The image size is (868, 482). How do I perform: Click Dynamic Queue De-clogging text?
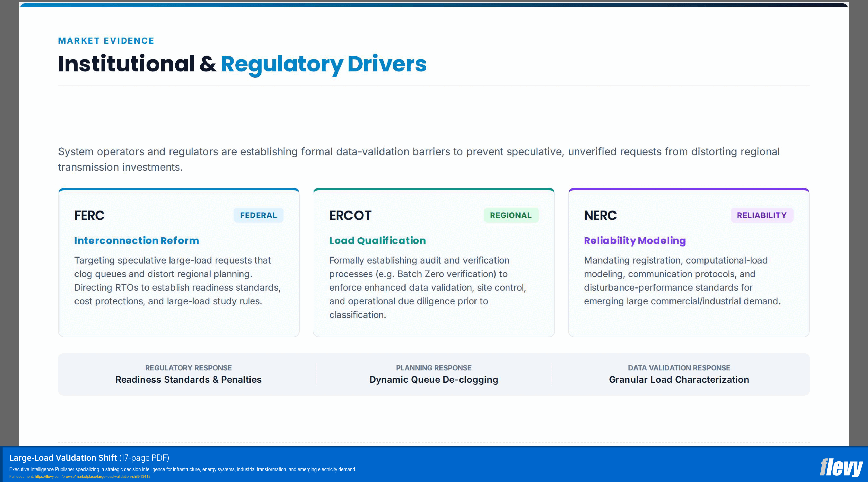[434, 380]
